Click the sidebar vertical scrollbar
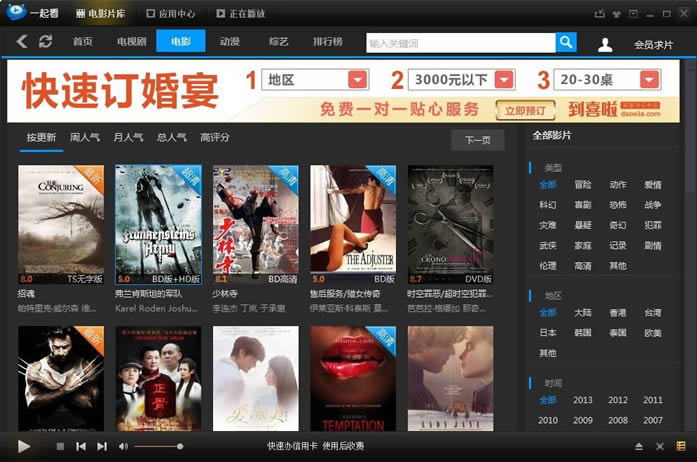697x462 pixels. (x=691, y=133)
